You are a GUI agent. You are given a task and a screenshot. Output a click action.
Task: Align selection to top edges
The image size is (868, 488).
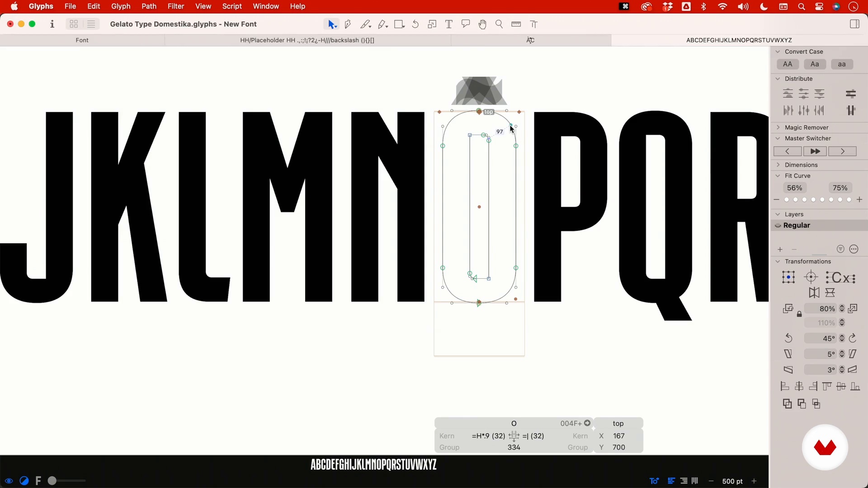[x=827, y=386]
